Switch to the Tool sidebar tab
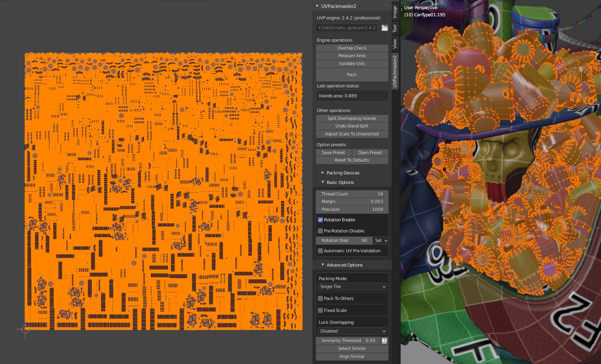Screen dimensions: 601x364 pyautogui.click(x=395, y=29)
